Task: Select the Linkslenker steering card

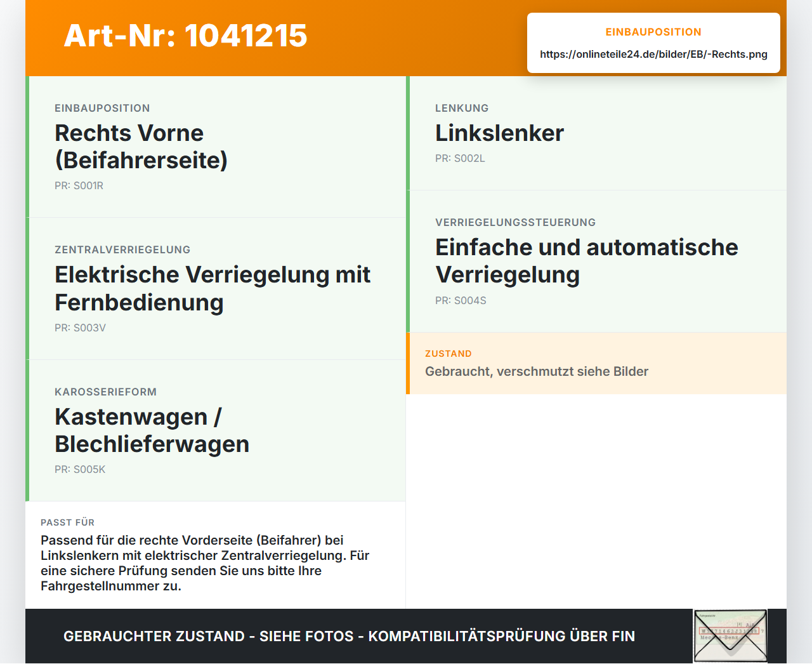Action: [596, 133]
